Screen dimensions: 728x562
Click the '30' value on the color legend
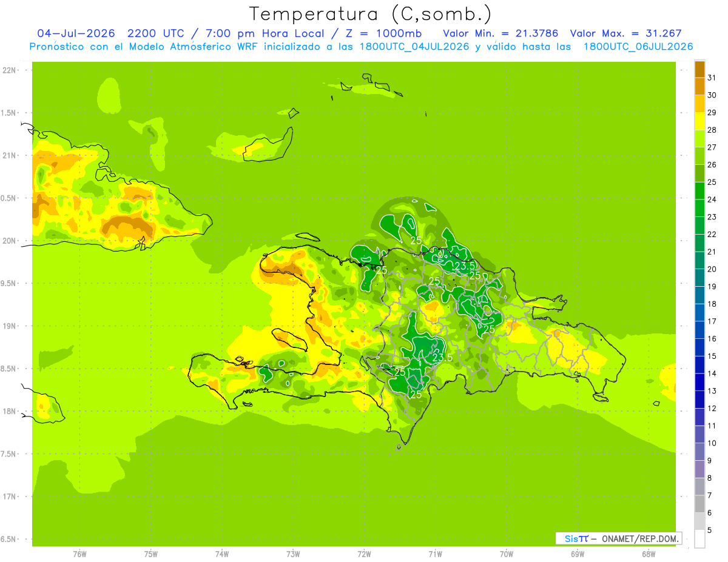712,95
